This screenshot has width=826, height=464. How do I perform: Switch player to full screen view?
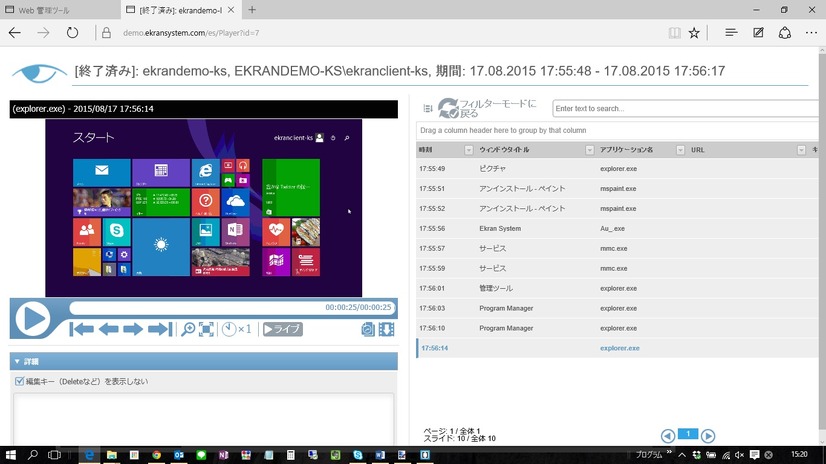[206, 329]
